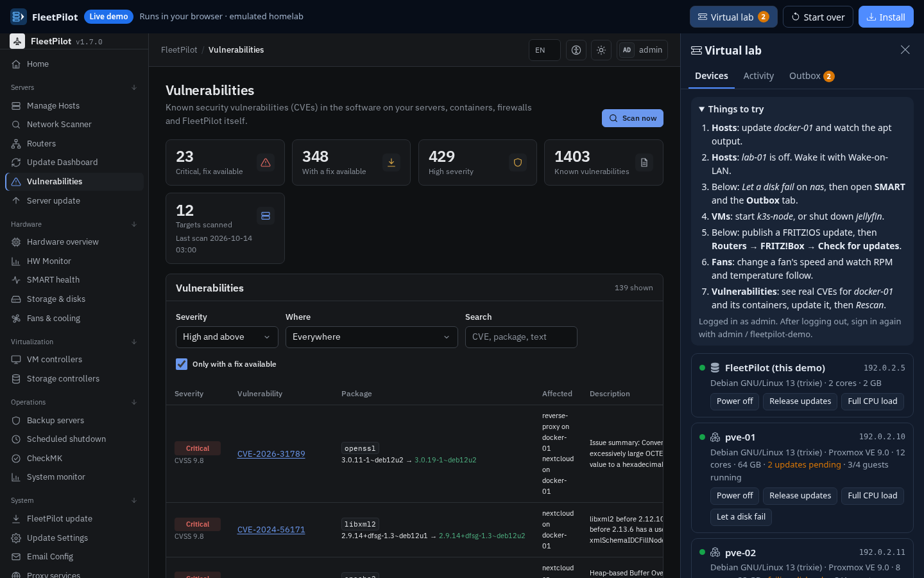The image size is (924, 578).
Task: Open the admin user menu
Action: 642,50
